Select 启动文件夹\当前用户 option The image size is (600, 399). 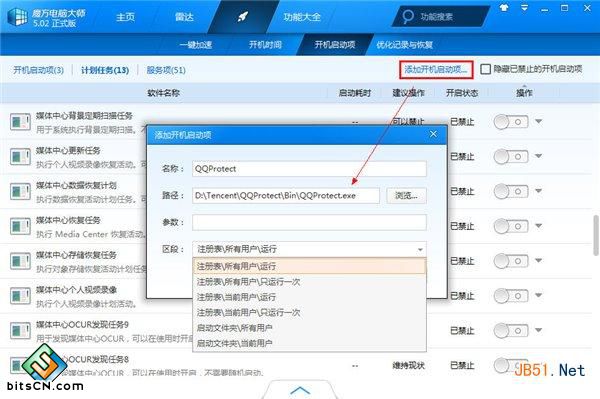click(x=309, y=343)
